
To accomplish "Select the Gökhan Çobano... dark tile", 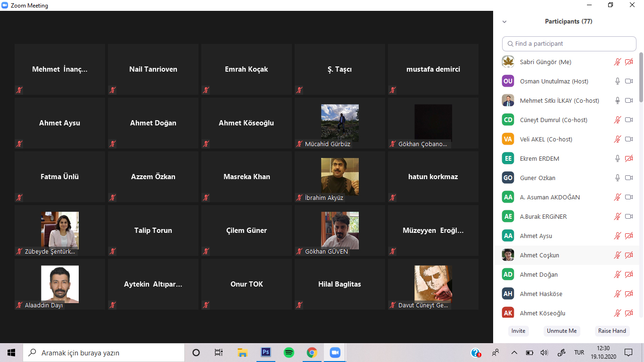I will [x=433, y=123].
